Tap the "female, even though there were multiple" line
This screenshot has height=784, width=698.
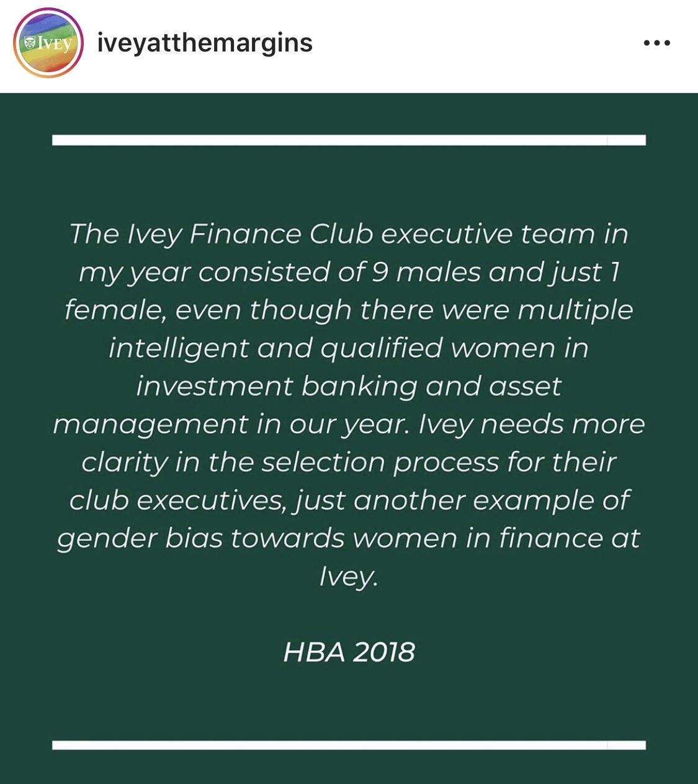click(349, 310)
